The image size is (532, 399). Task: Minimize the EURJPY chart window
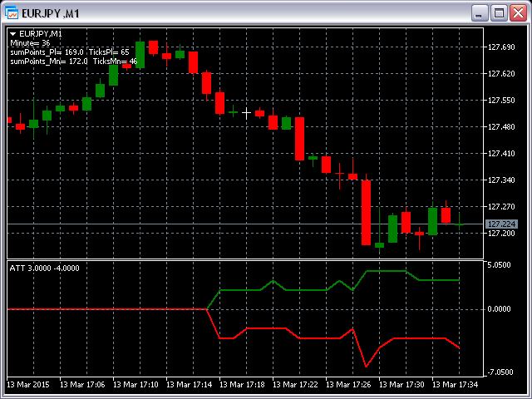[x=480, y=12]
